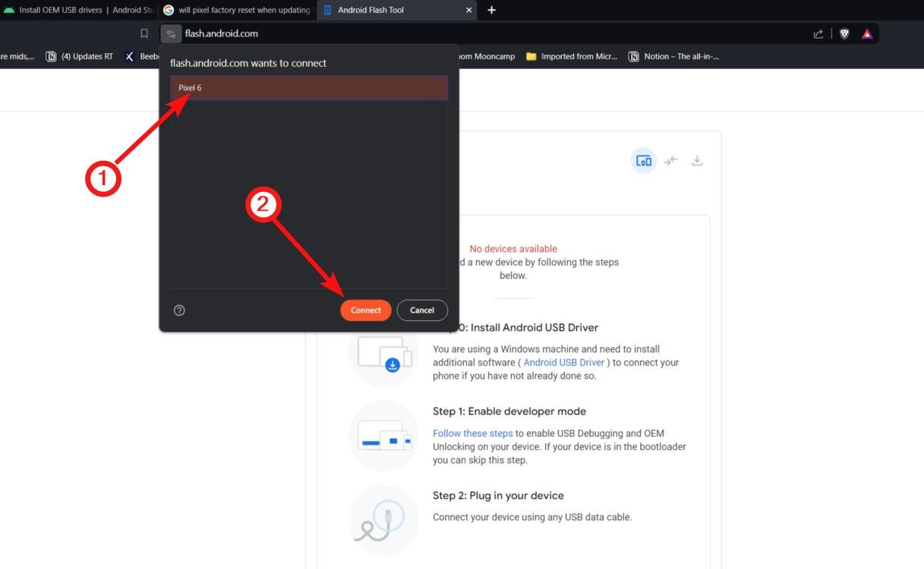Open the Brave Rewards triangle icon
Image resolution: width=924 pixels, height=569 pixels.
tap(867, 33)
